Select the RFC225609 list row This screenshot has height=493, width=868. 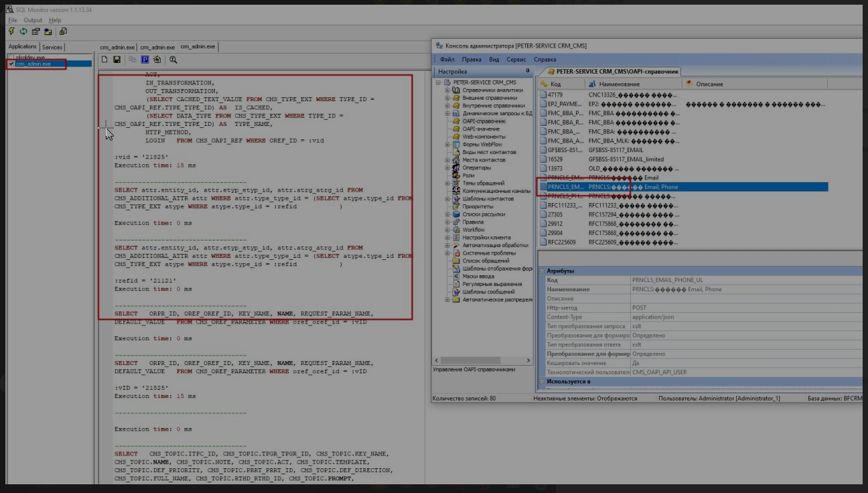[x=683, y=242]
